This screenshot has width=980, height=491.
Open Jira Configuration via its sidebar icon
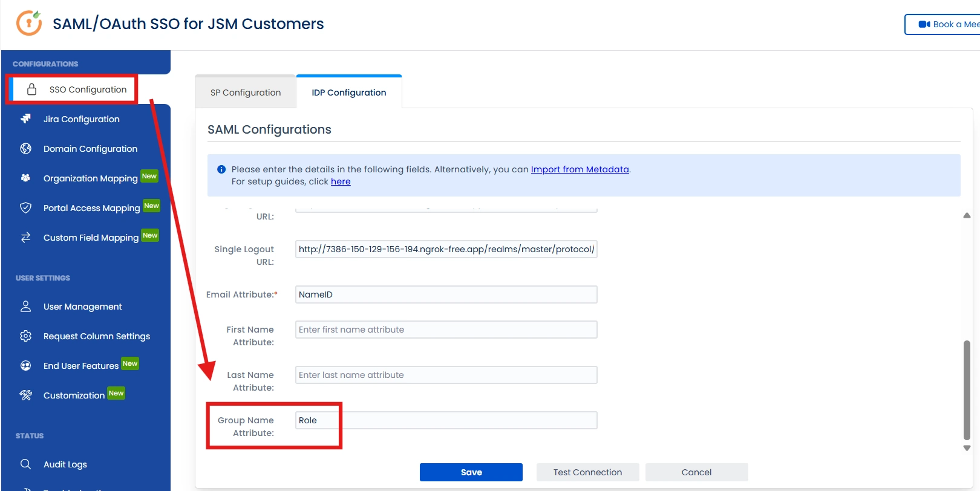coord(25,119)
